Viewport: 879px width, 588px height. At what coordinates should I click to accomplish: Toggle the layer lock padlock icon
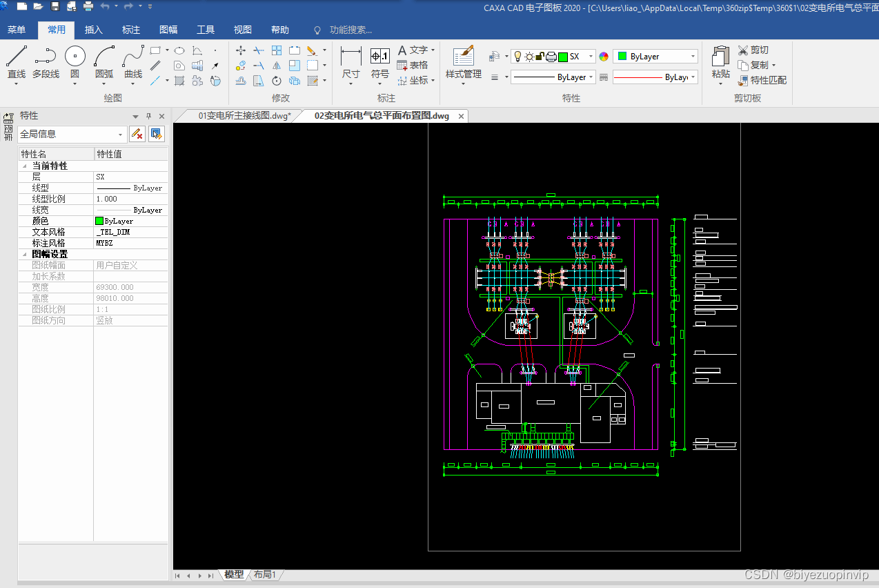pos(540,57)
